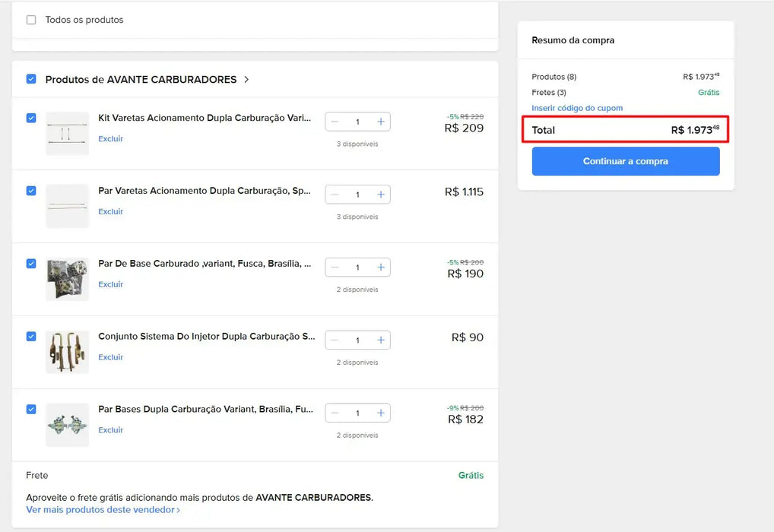Open Conjunto Sistema Do Injetor product thumbnail

[x=67, y=352]
